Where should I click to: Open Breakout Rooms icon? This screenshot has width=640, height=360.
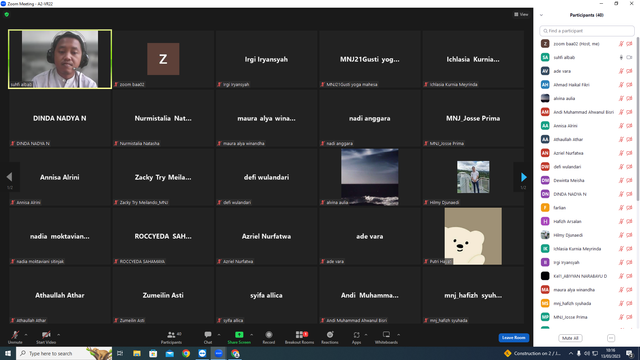pyautogui.click(x=300, y=335)
